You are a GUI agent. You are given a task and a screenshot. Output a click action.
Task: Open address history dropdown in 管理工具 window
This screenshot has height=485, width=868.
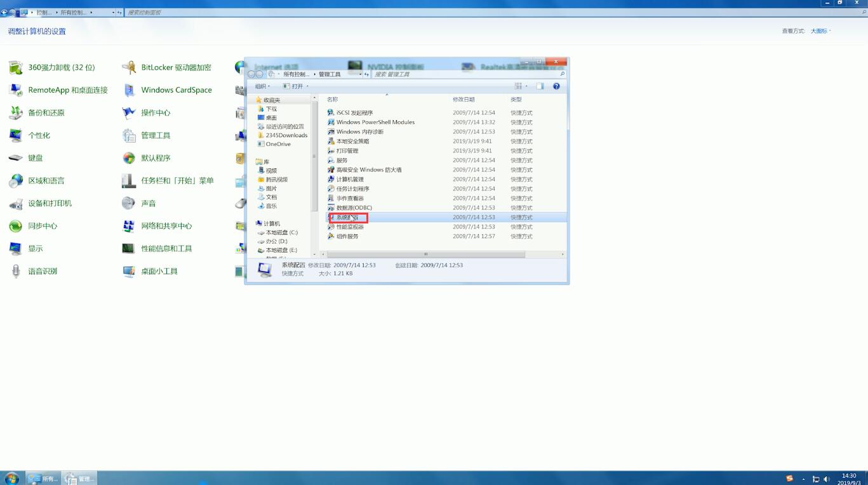(361, 74)
